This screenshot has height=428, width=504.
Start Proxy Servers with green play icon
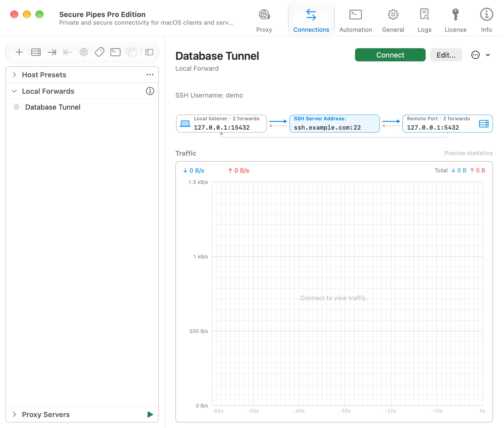pyautogui.click(x=150, y=414)
